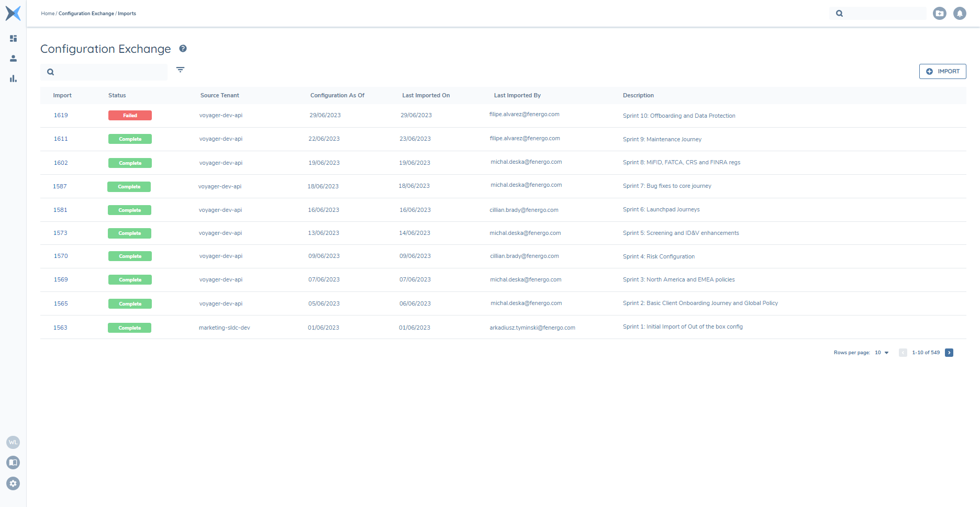
Task: Select the dashboard icon in left sidebar
Action: pos(13,38)
